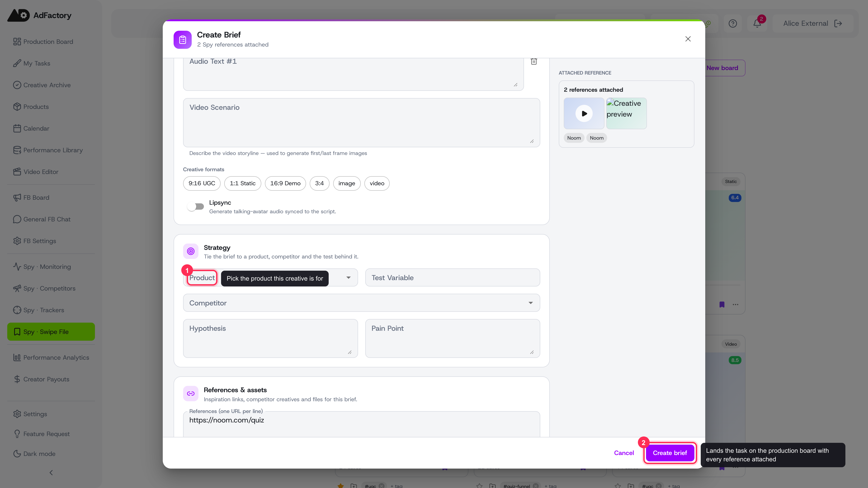Click the Alice External user name
This screenshot has height=488, width=868.
(805, 23)
